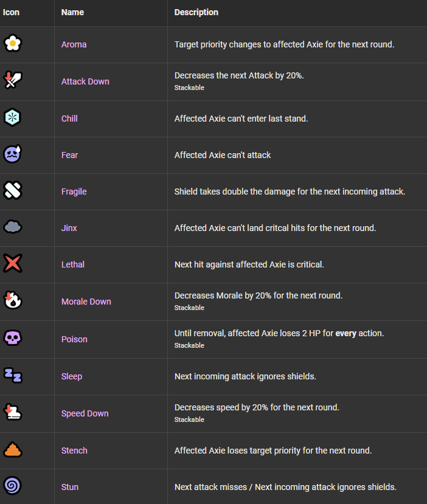Click the Attack Down sword icon
427x504 pixels.
(x=13, y=80)
